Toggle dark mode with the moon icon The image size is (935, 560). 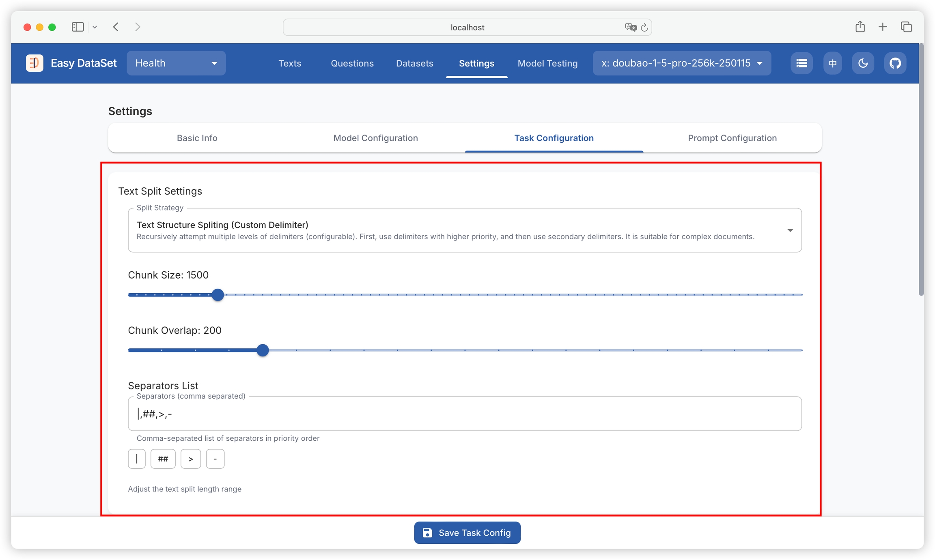coord(863,63)
